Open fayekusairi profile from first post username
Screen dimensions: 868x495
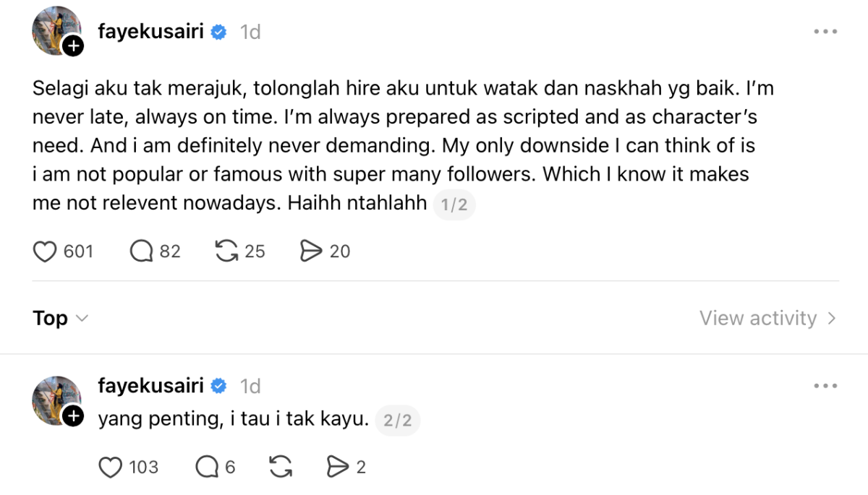pos(150,32)
